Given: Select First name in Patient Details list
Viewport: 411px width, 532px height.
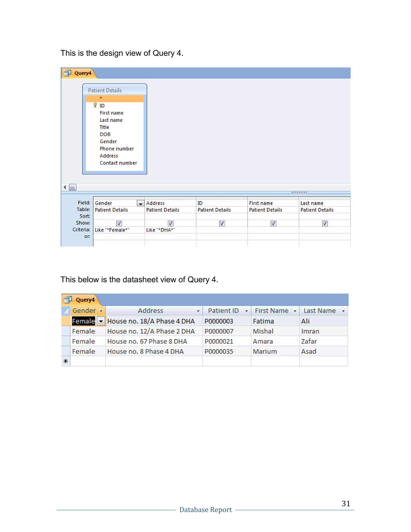Looking at the screenshot, I should pyautogui.click(x=115, y=113).
